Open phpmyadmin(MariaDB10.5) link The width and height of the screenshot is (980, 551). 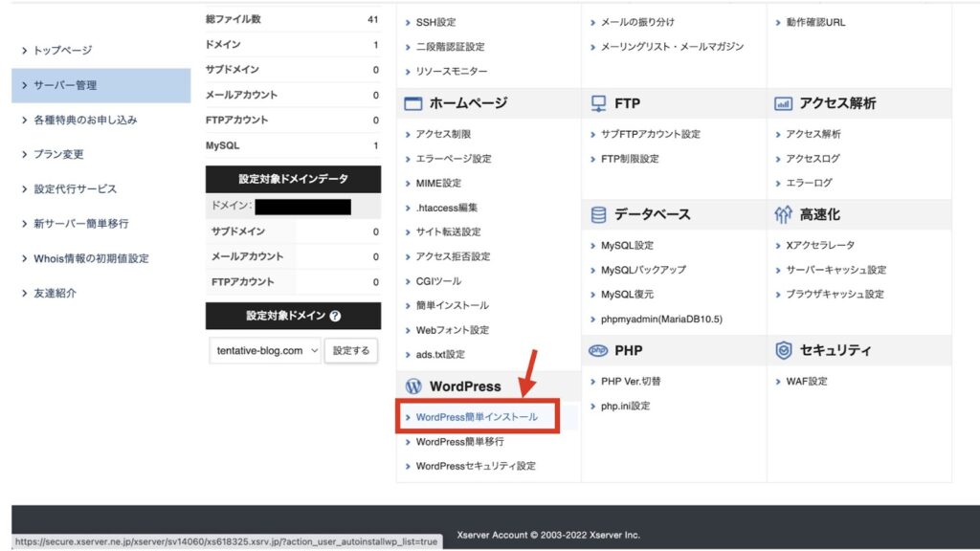pyautogui.click(x=661, y=320)
